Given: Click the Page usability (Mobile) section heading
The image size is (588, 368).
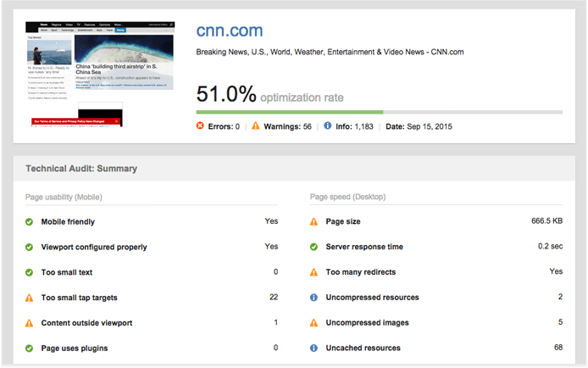Looking at the screenshot, I should 64,197.
